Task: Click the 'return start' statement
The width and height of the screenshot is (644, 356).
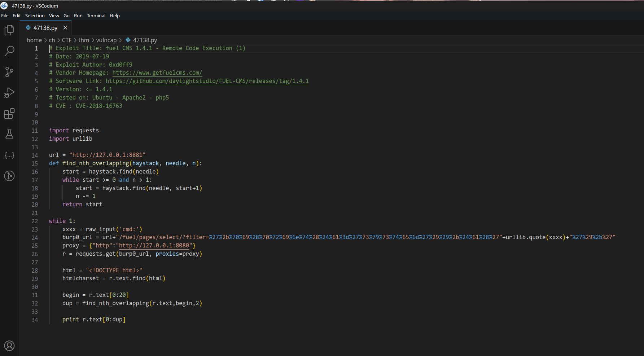Action: [x=82, y=205]
